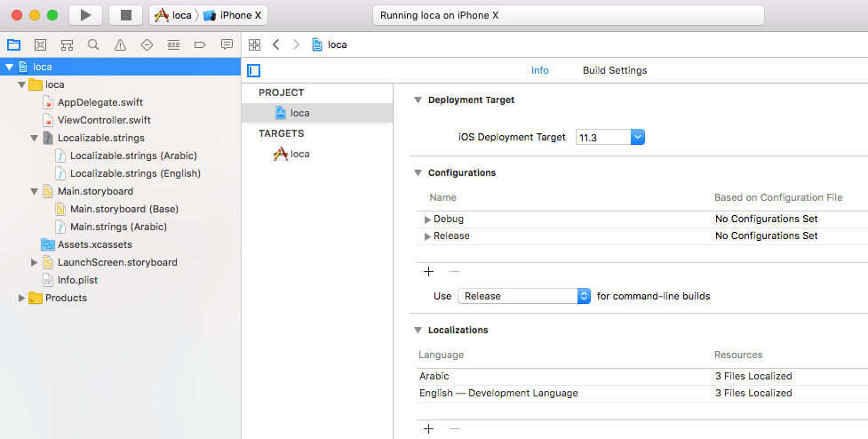Viewport: 868px width, 439px height.
Task: Show the Report navigator
Action: (x=227, y=44)
